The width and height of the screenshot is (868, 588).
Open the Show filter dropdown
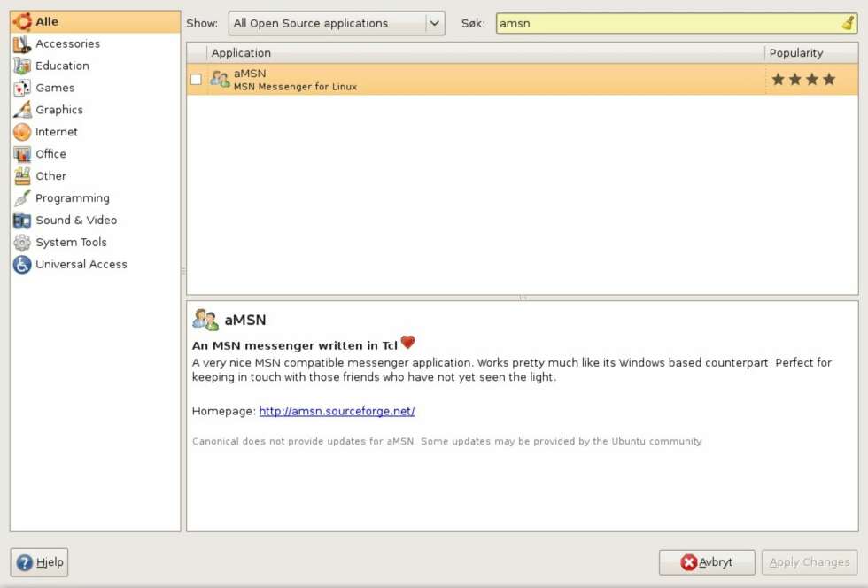pos(337,23)
